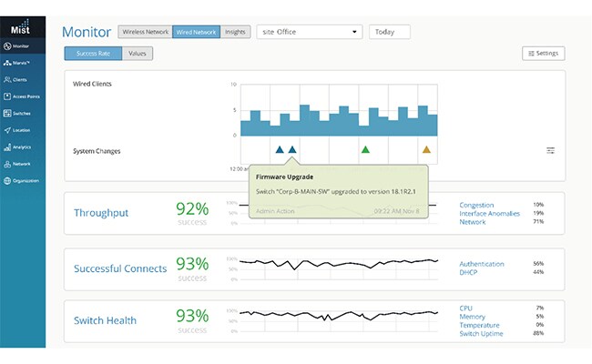
Task: Open the Today time range selector
Action: [389, 32]
